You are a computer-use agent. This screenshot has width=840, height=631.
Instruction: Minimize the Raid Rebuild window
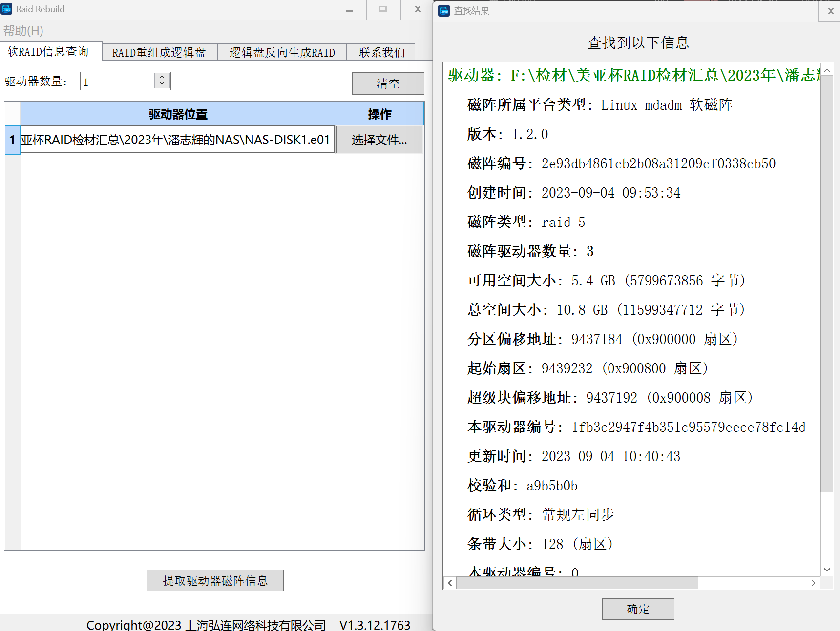[x=349, y=10]
